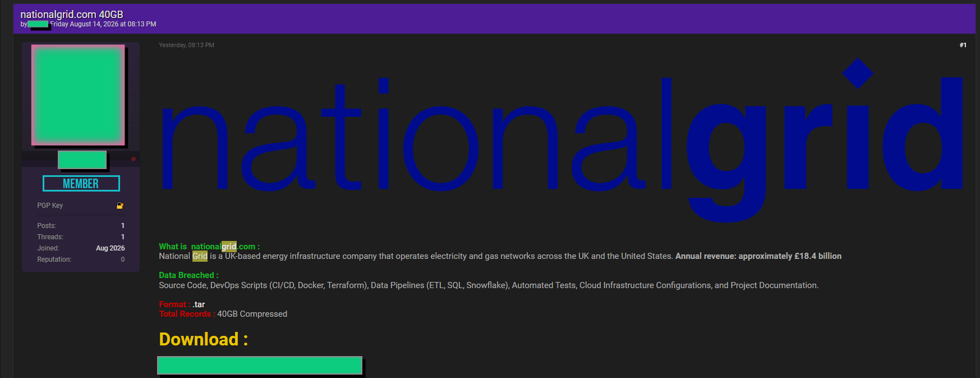The image size is (980, 378).
Task: Click the '40GB Compressed' text
Action: click(252, 314)
